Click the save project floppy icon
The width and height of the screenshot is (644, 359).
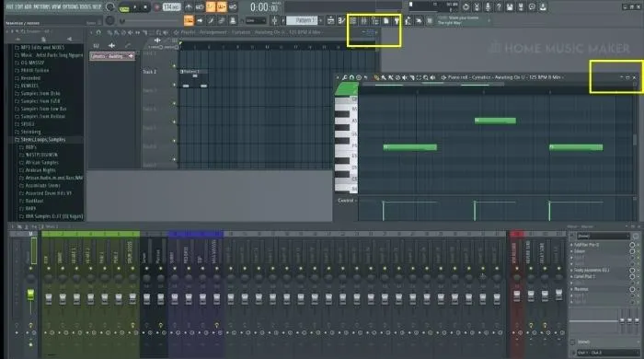[x=510, y=7]
